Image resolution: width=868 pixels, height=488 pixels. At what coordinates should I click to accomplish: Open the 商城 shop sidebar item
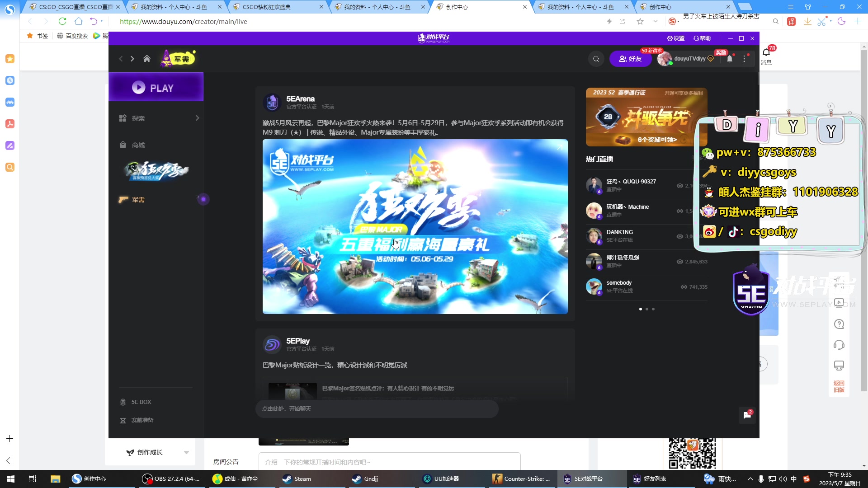[x=138, y=145]
